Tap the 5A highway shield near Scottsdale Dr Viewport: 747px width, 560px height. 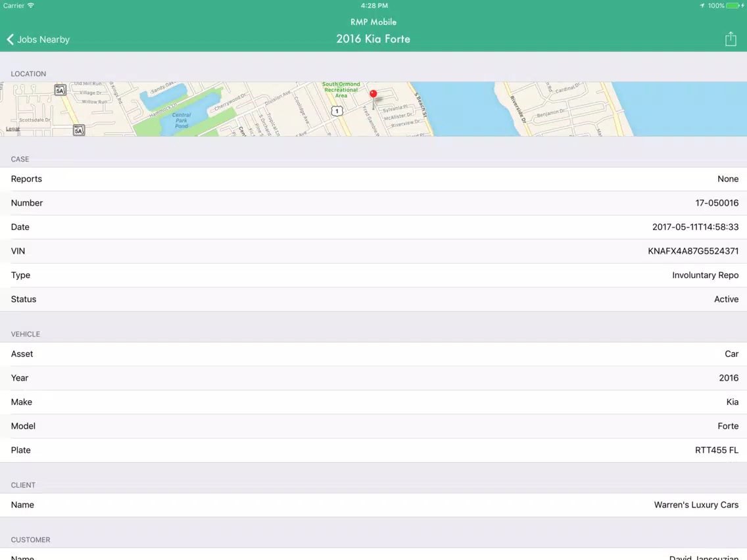79,131
